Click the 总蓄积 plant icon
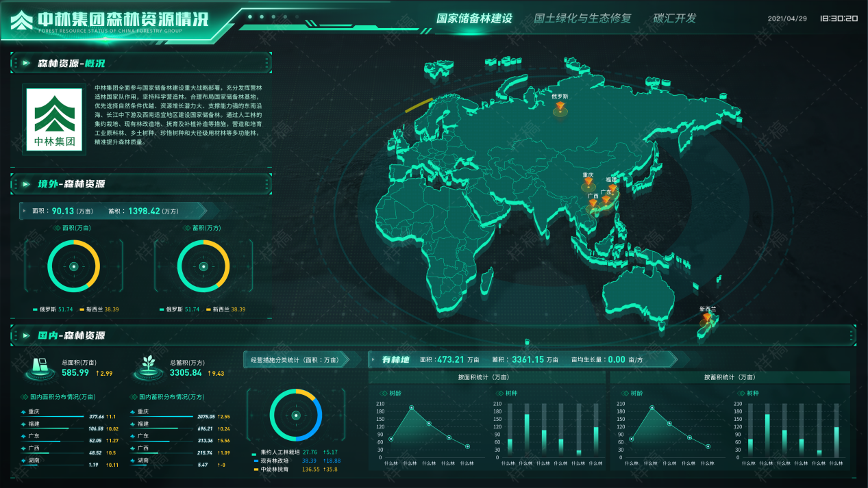This screenshot has height=488, width=868. (148, 367)
